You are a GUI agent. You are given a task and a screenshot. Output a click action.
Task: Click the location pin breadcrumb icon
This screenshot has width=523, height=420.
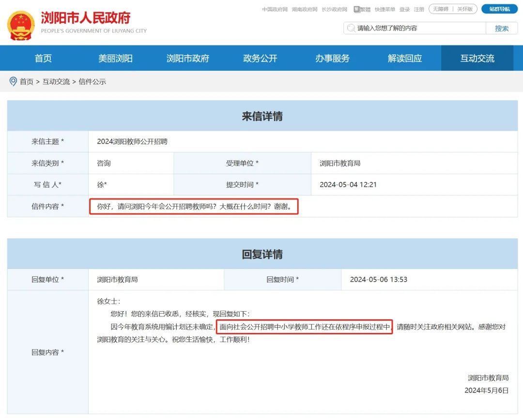click(13, 81)
